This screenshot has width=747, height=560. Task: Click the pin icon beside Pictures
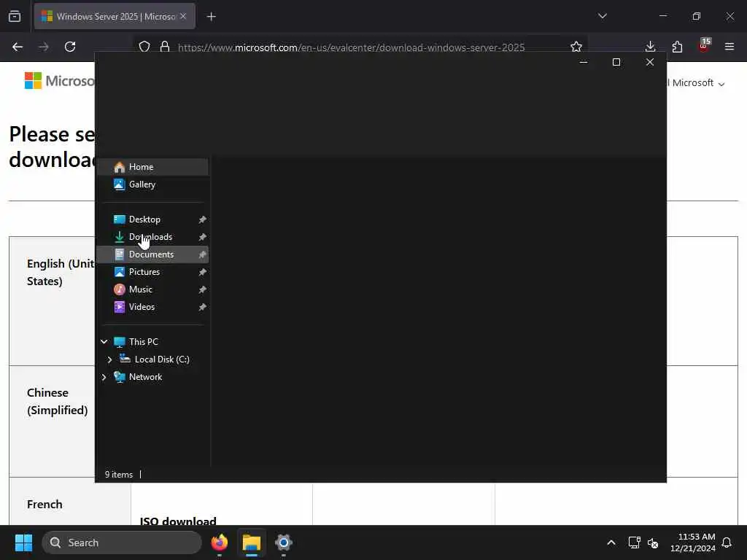pyautogui.click(x=203, y=273)
